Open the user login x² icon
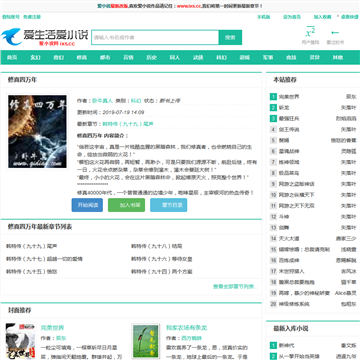 (310, 32)
